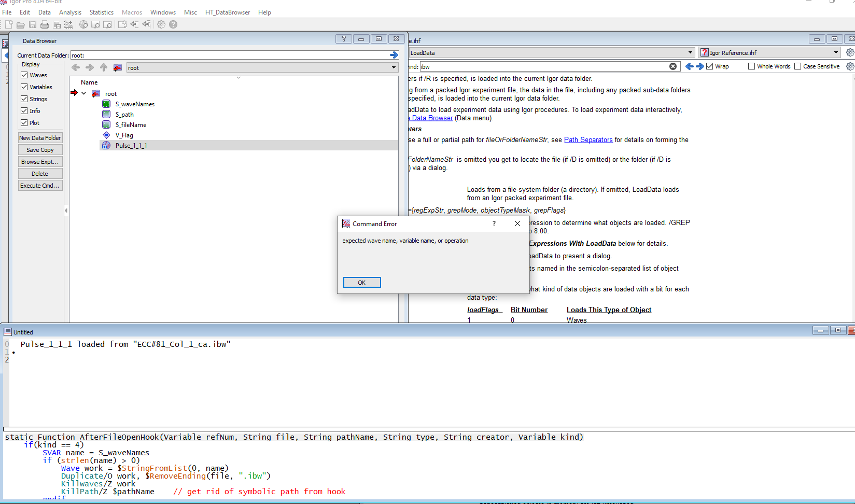Enable Case Sensitive searching

(x=798, y=66)
